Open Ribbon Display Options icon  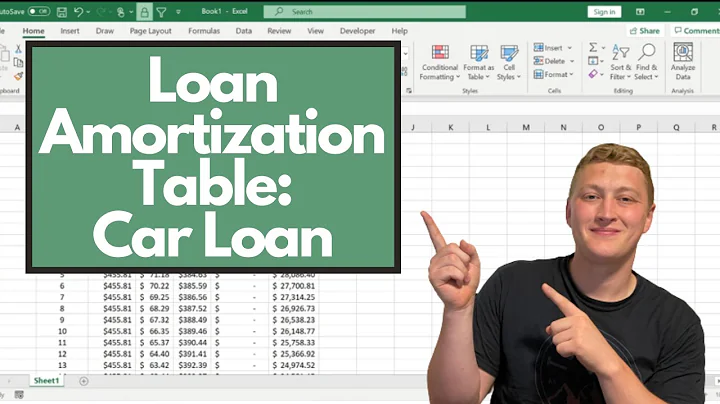640,11
